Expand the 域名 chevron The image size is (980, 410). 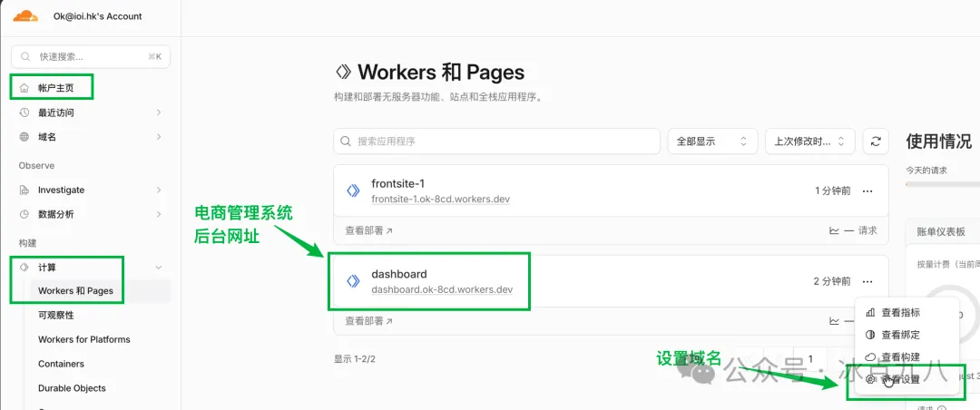[159, 137]
